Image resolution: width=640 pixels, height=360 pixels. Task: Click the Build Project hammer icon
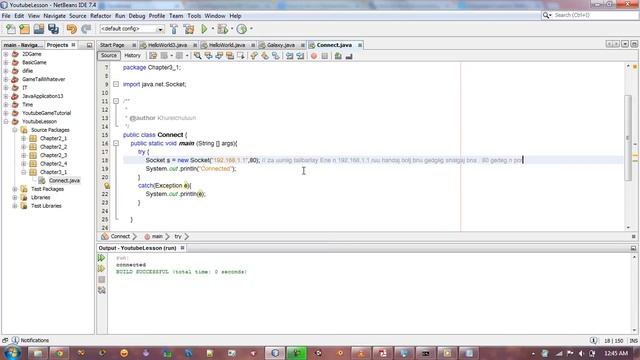click(x=174, y=29)
